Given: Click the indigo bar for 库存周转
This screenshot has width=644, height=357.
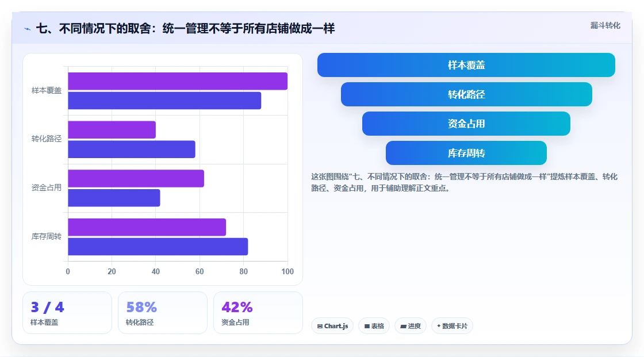Looking at the screenshot, I should 158,247.
